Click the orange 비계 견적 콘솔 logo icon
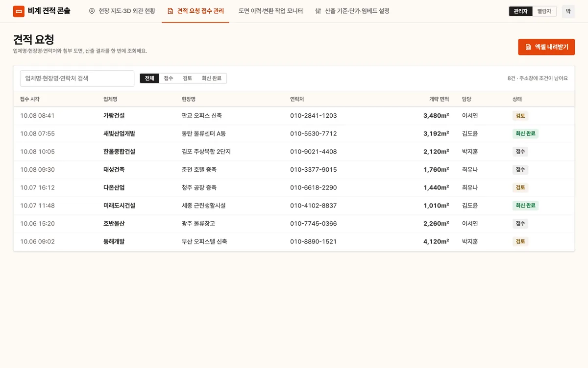Screen dimensions: 588x368 19,11
